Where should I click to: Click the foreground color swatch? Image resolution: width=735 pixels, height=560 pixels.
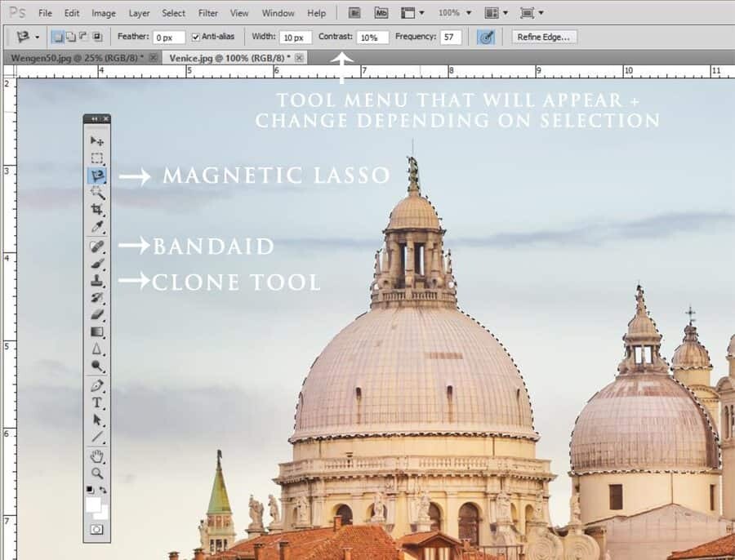[x=93, y=504]
